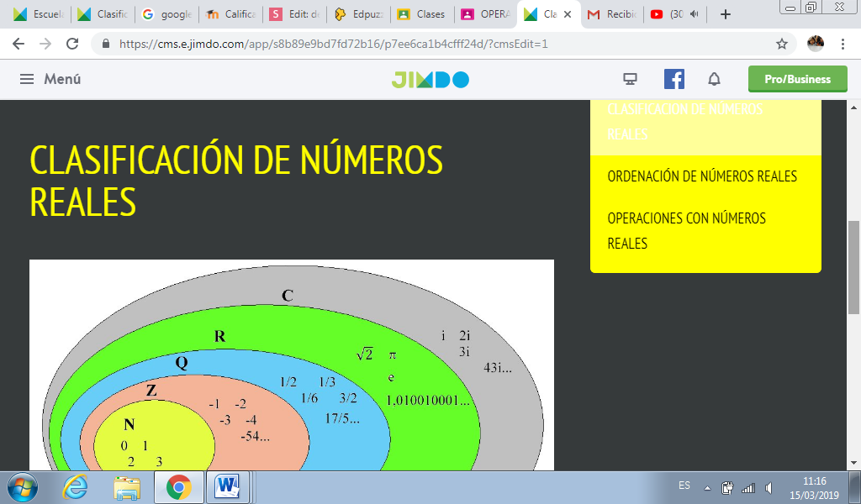The image size is (861, 504).
Task: View site lock security info
Action: pos(107,44)
